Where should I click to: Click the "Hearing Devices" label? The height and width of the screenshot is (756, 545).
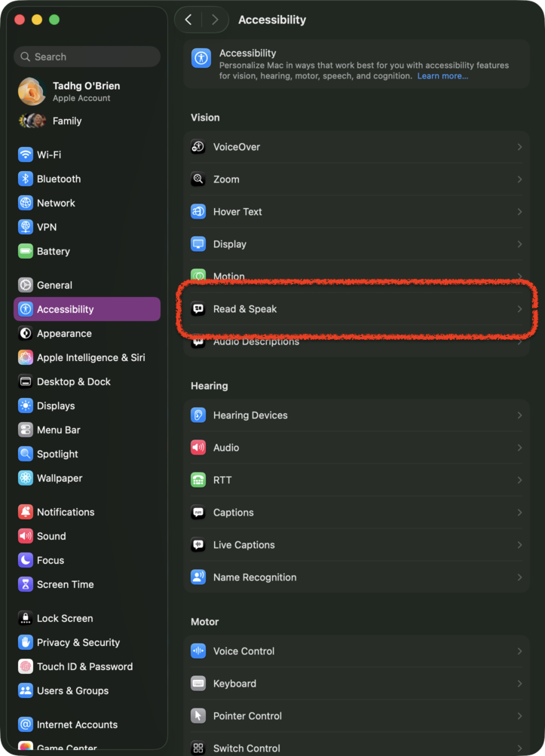(x=250, y=415)
